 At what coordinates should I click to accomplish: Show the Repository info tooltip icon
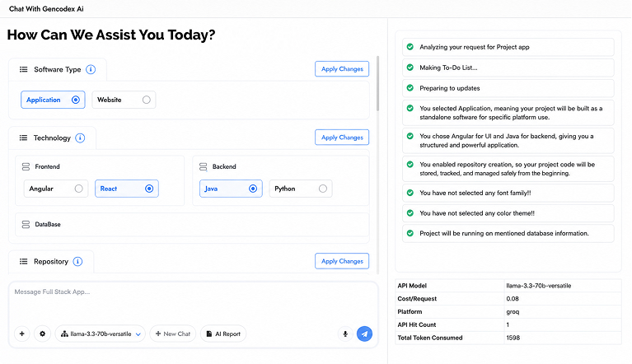pos(77,262)
